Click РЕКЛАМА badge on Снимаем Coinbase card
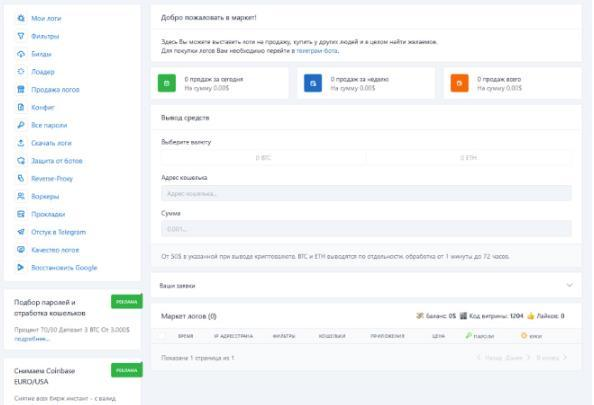 [x=127, y=370]
